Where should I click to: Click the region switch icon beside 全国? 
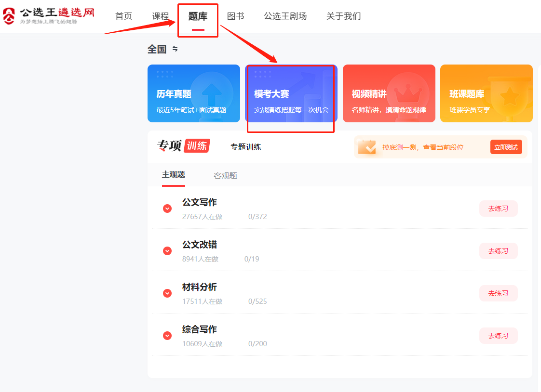click(175, 49)
